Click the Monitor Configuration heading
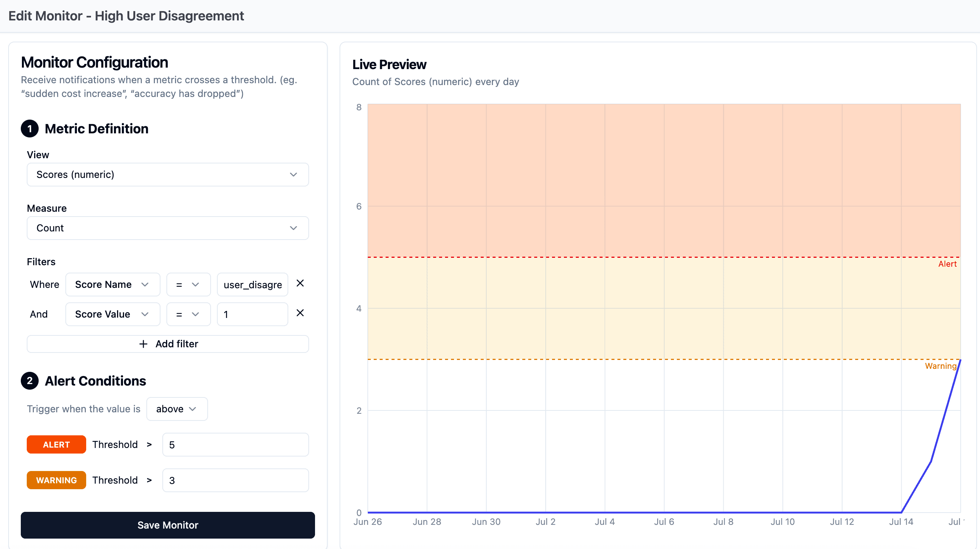The width and height of the screenshot is (980, 549). pos(94,62)
